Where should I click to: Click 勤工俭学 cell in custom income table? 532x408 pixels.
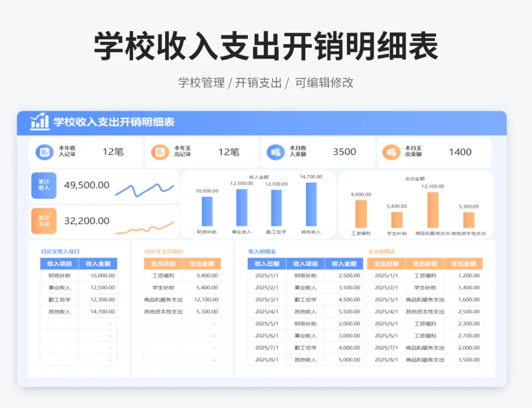coord(59,300)
